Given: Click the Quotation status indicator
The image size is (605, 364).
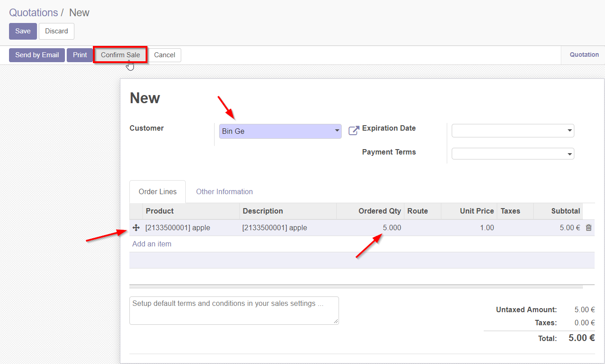Looking at the screenshot, I should click(x=584, y=55).
